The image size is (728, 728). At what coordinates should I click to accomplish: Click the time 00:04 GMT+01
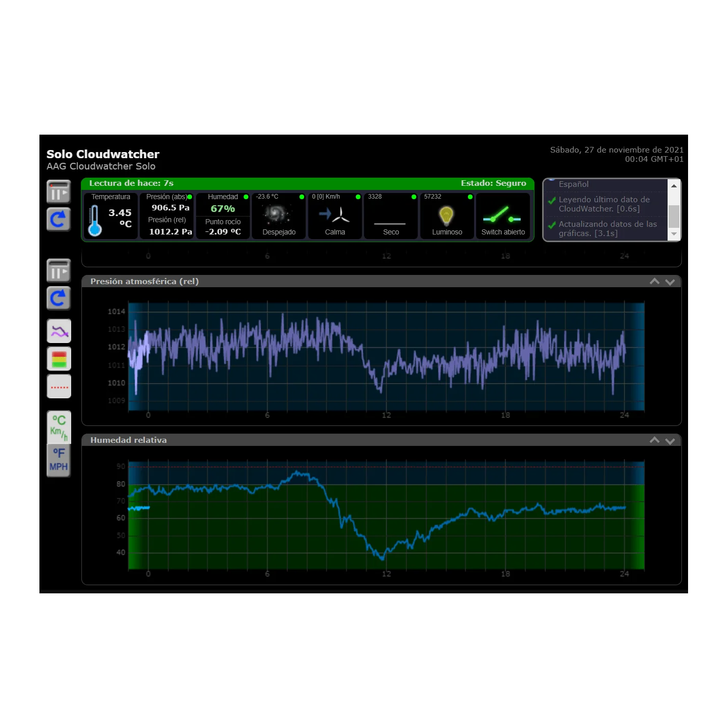point(654,159)
